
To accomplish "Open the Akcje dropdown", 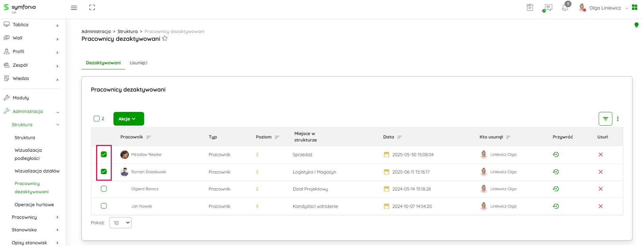I will click(x=128, y=119).
